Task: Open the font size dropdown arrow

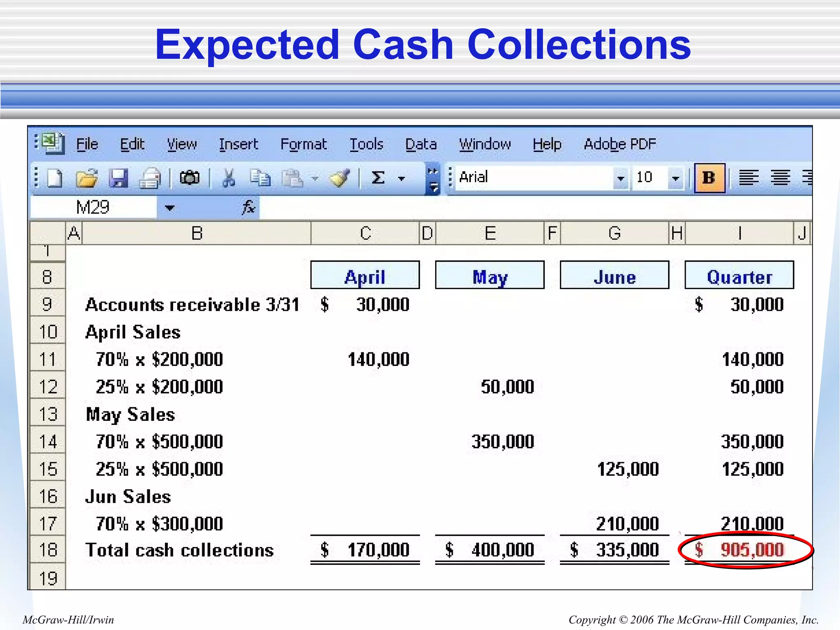Action: pyautogui.click(x=675, y=178)
